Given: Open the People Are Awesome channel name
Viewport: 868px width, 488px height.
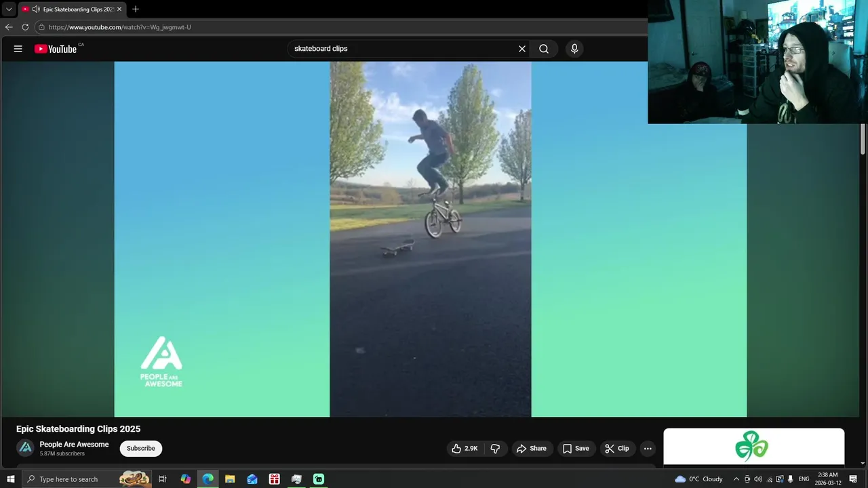Looking at the screenshot, I should coord(74,445).
